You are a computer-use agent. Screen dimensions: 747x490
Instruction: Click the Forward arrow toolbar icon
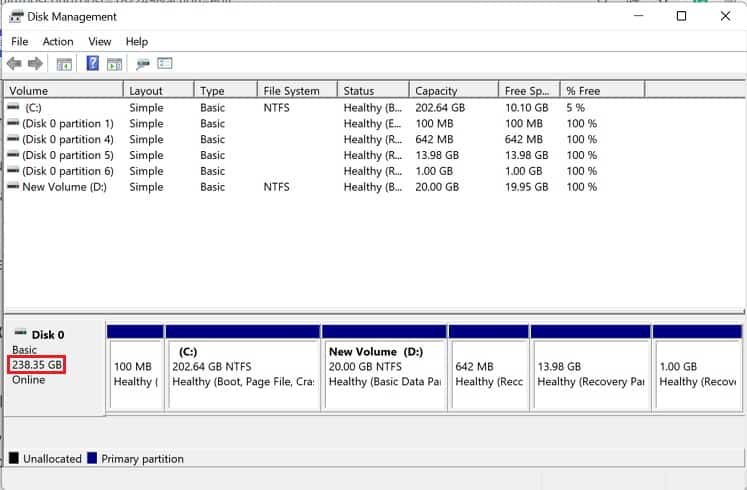coord(36,63)
